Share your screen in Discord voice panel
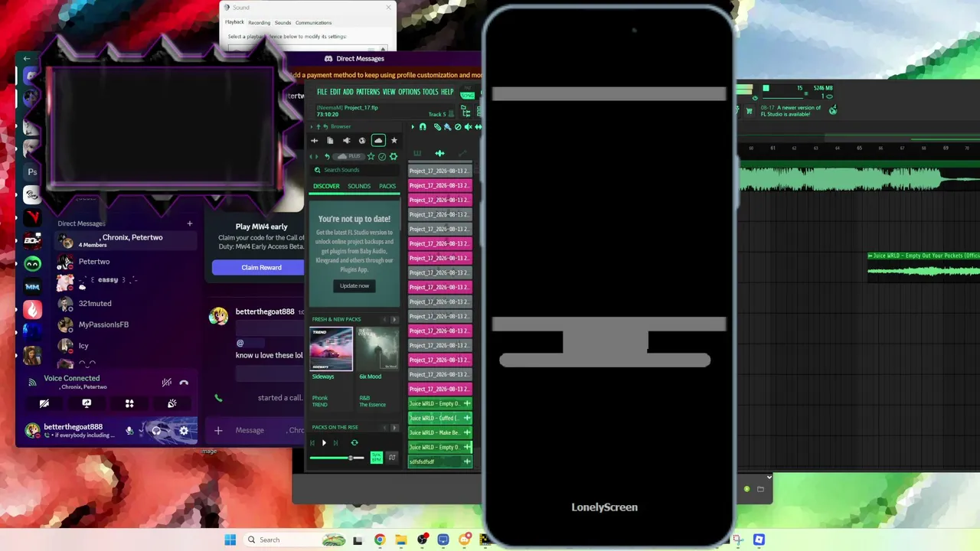The width and height of the screenshot is (980, 551). [x=87, y=403]
